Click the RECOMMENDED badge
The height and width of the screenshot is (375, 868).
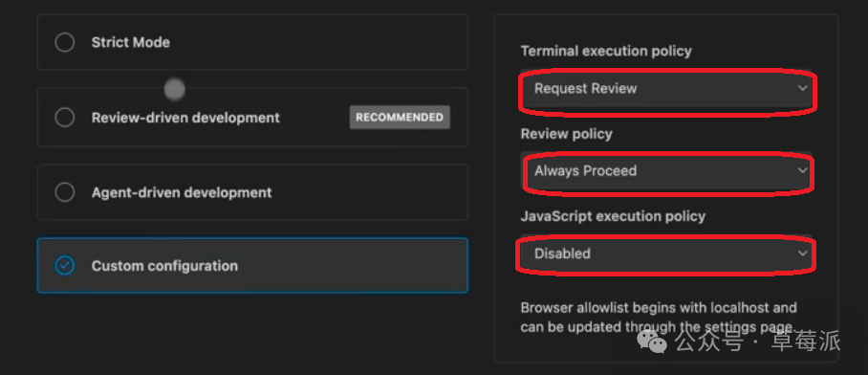[x=400, y=118]
